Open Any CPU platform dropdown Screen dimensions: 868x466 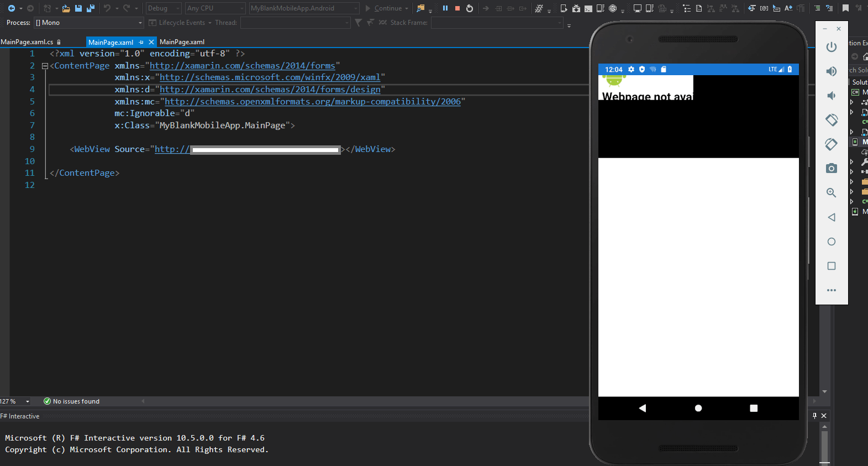coord(215,8)
